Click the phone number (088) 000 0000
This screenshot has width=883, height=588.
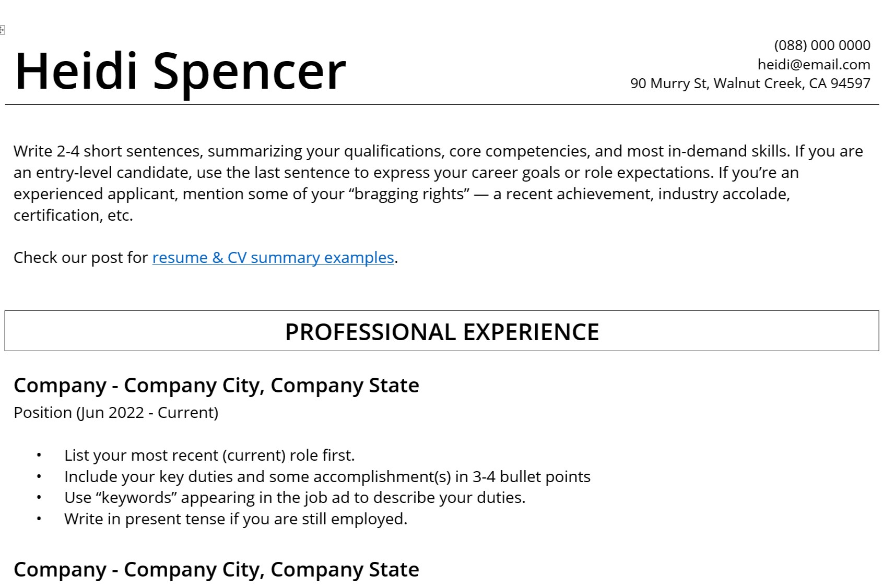pos(822,45)
